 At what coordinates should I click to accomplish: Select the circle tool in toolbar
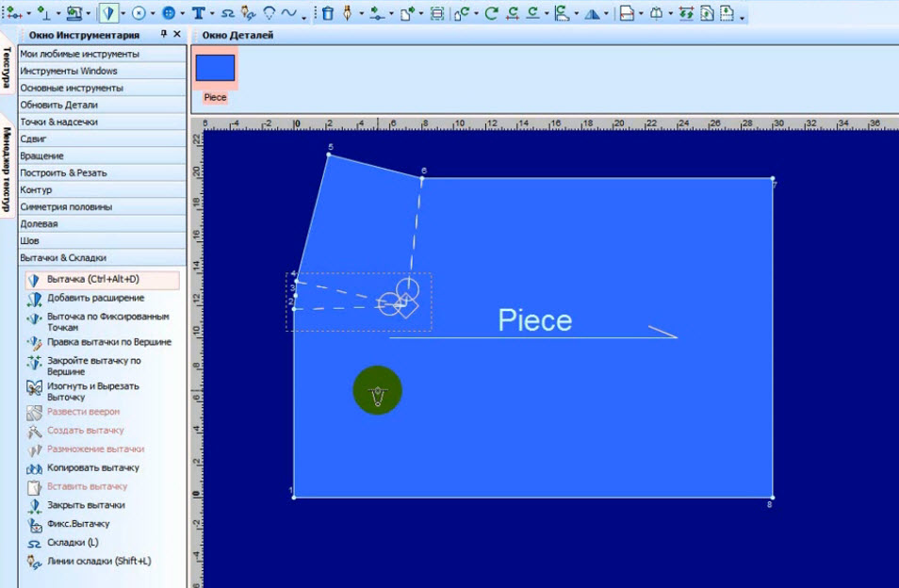pyautogui.click(x=139, y=12)
